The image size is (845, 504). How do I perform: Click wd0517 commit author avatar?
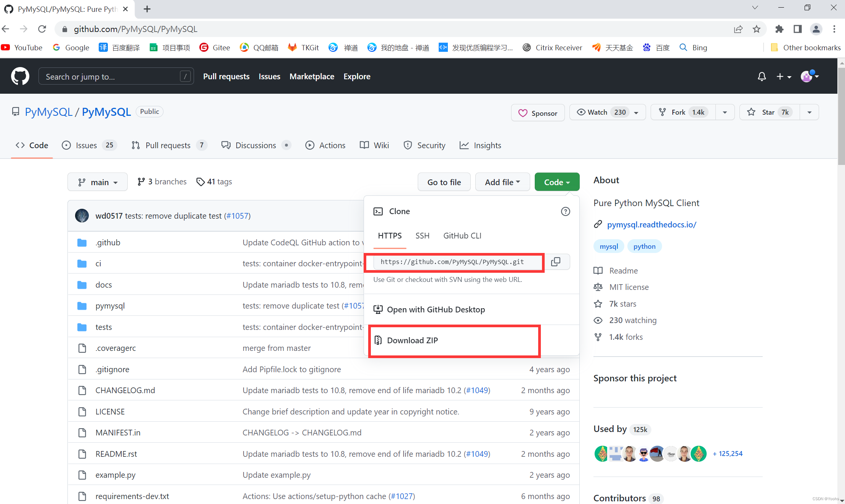(82, 216)
